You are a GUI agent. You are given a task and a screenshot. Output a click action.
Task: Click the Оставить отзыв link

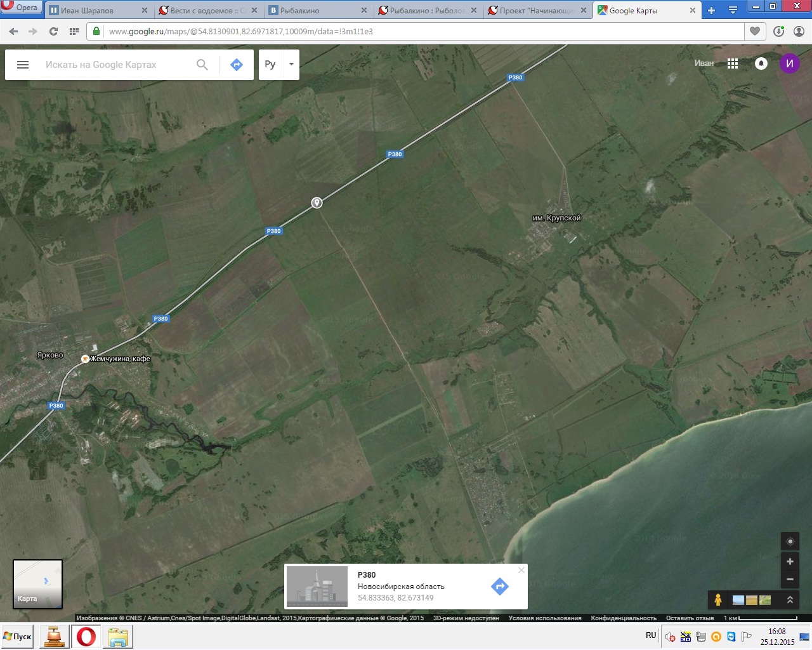pyautogui.click(x=690, y=618)
